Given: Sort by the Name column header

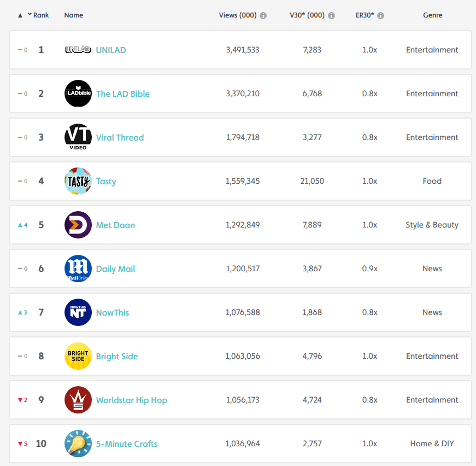Looking at the screenshot, I should click(x=74, y=15).
